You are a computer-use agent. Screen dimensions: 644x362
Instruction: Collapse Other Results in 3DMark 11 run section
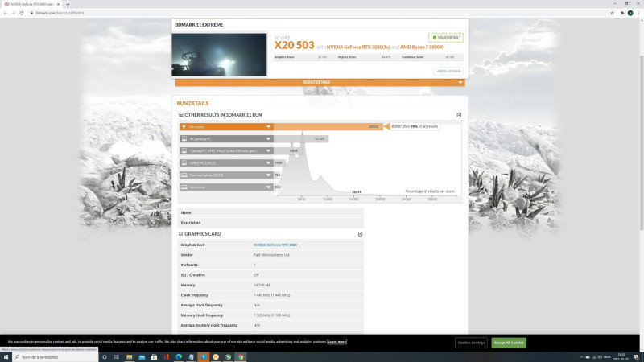pyautogui.click(x=459, y=115)
